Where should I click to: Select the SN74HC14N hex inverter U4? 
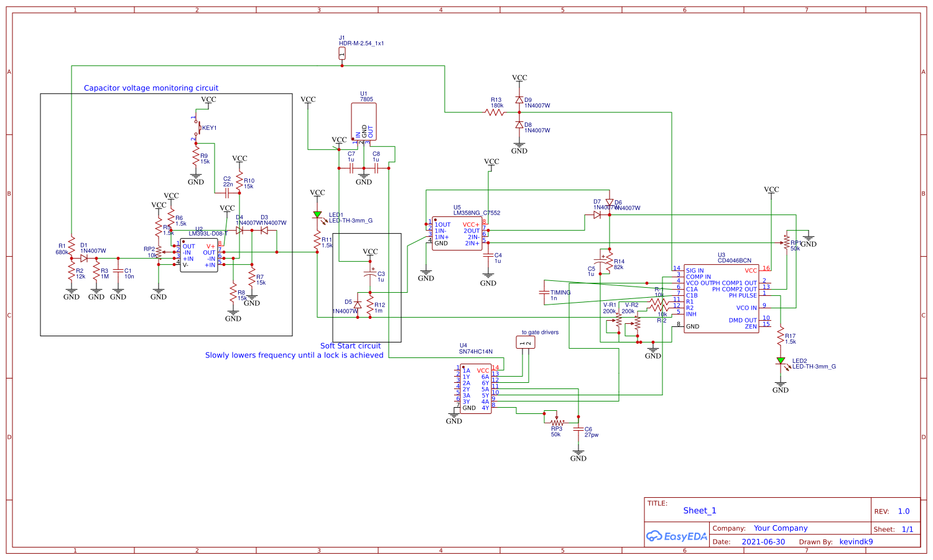tap(476, 388)
